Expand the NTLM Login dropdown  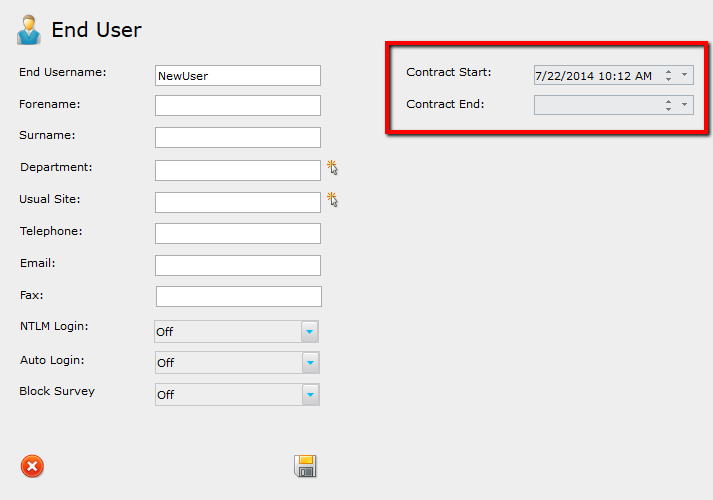[x=309, y=332]
